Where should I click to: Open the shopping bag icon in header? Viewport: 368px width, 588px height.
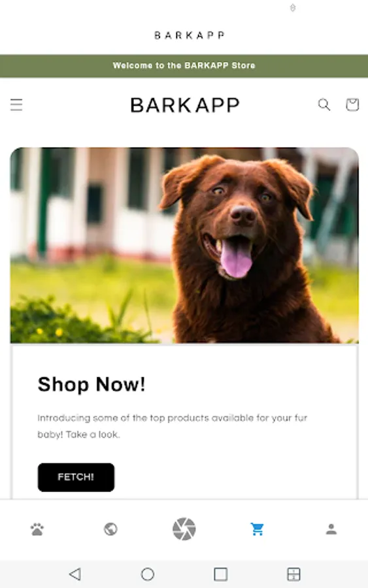(352, 105)
